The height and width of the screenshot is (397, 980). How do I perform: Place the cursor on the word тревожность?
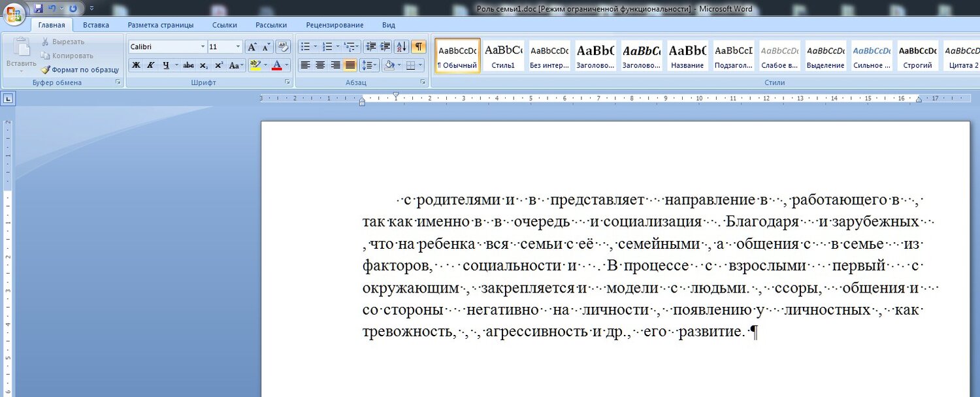click(408, 331)
